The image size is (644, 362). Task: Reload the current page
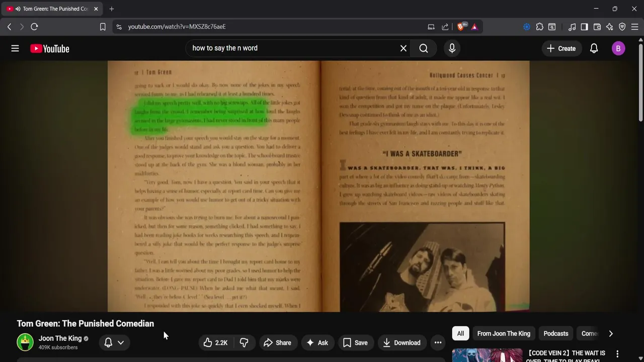[x=34, y=27]
